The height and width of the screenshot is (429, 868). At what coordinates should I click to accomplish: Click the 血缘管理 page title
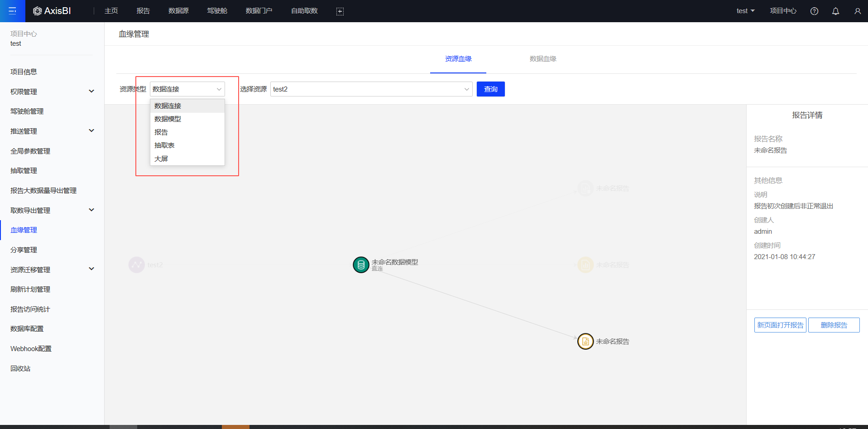pyautogui.click(x=134, y=34)
